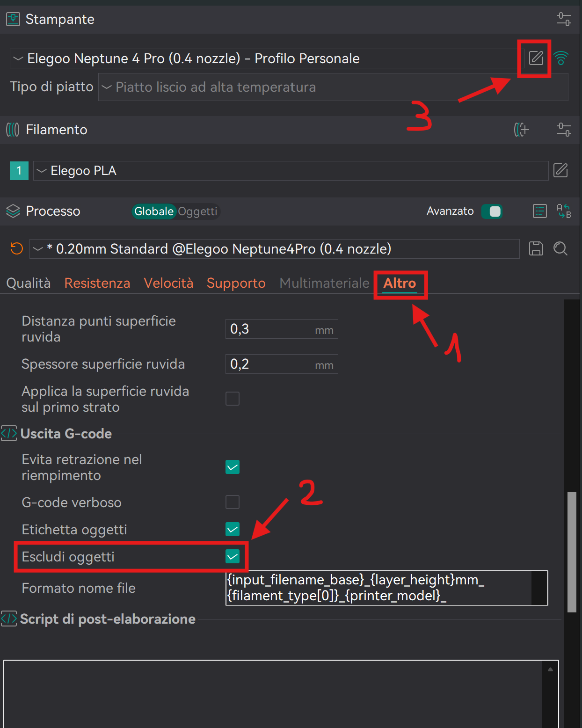Click the Spessore superficie ruvida value field
The width and height of the screenshot is (582, 728).
282,364
